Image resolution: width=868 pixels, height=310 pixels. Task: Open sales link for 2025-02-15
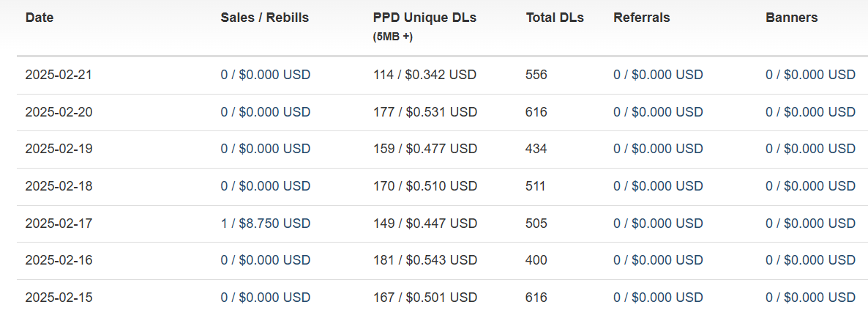pyautogui.click(x=265, y=298)
